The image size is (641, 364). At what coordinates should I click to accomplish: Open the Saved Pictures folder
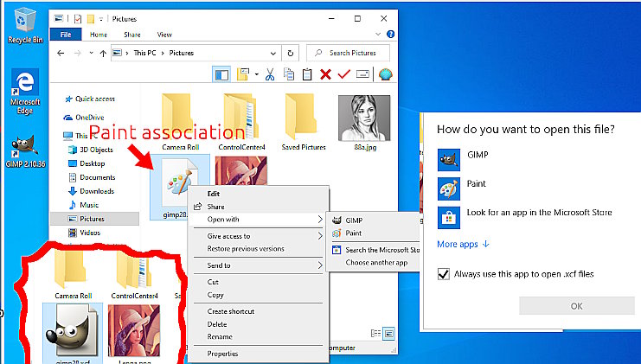(304, 122)
